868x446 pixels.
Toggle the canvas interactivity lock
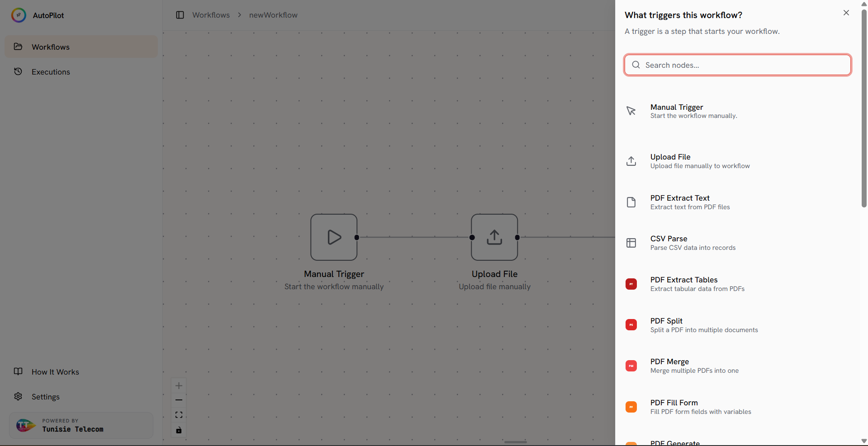pyautogui.click(x=179, y=430)
